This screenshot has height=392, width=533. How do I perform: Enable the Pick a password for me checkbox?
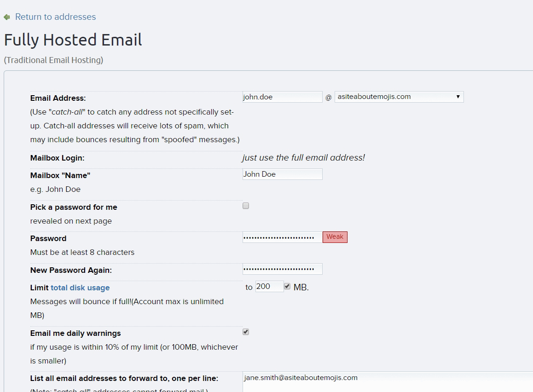[x=246, y=206]
